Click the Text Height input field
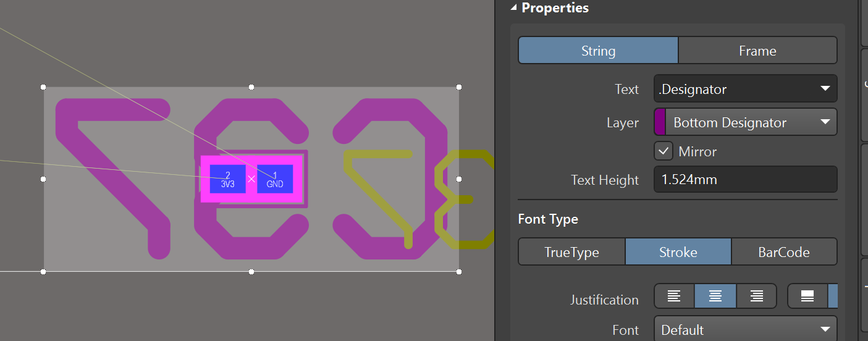This screenshot has height=341, width=868. point(745,180)
